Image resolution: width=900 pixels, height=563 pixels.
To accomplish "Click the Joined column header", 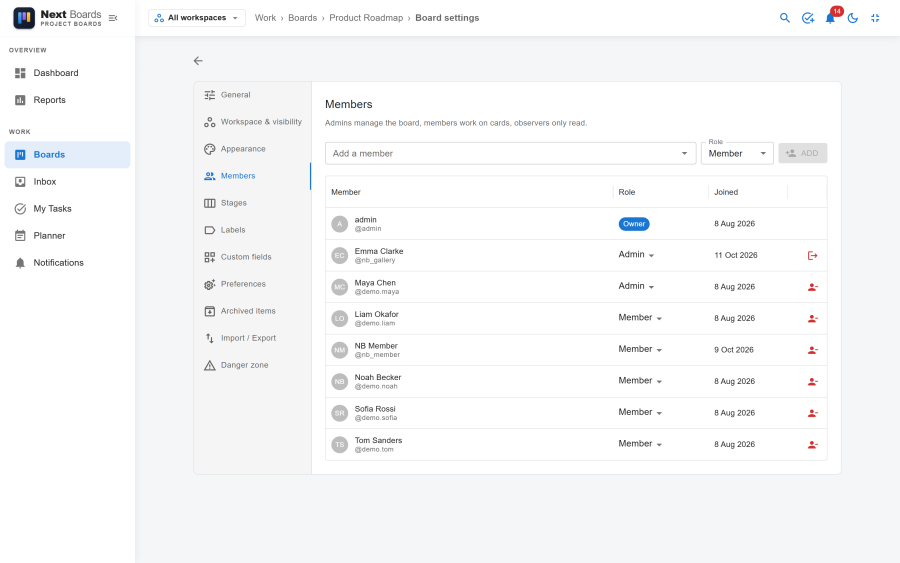I will (x=726, y=192).
